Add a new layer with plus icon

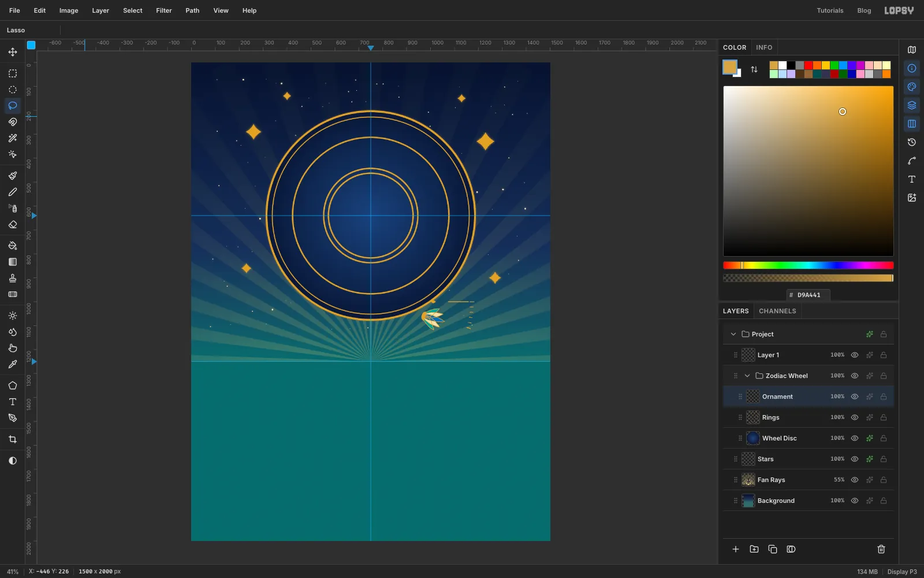[736, 549]
